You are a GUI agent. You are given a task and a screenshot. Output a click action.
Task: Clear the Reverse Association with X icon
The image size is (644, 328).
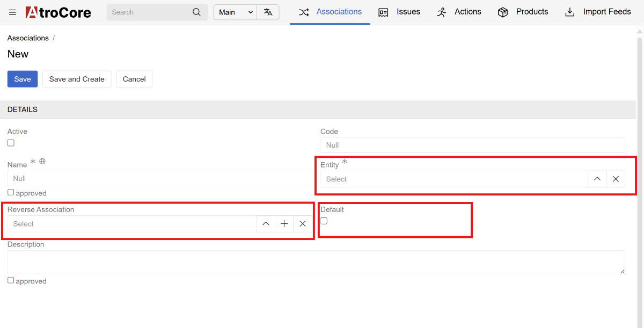coord(303,224)
